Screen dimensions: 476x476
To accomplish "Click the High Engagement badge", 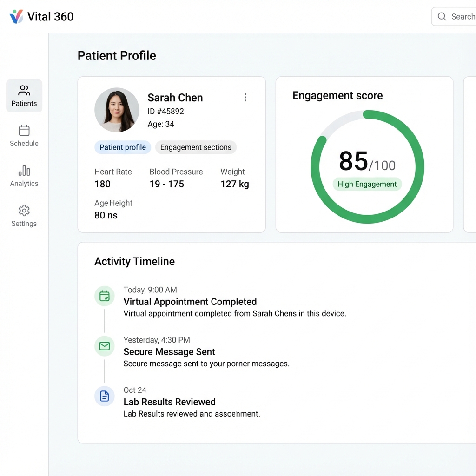I will (x=367, y=184).
